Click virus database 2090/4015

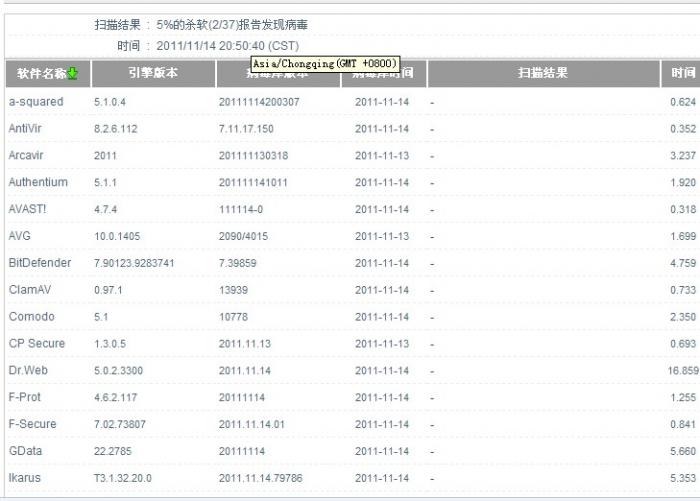(x=243, y=236)
